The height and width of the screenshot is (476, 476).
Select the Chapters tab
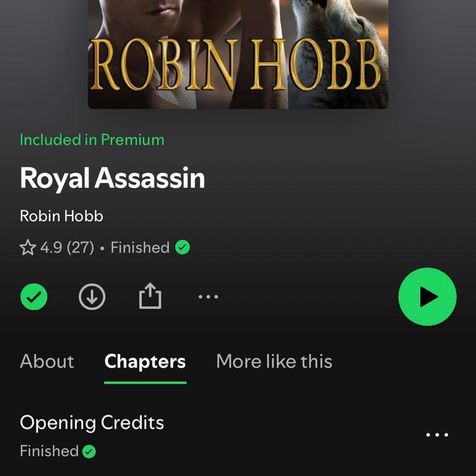[x=145, y=362]
